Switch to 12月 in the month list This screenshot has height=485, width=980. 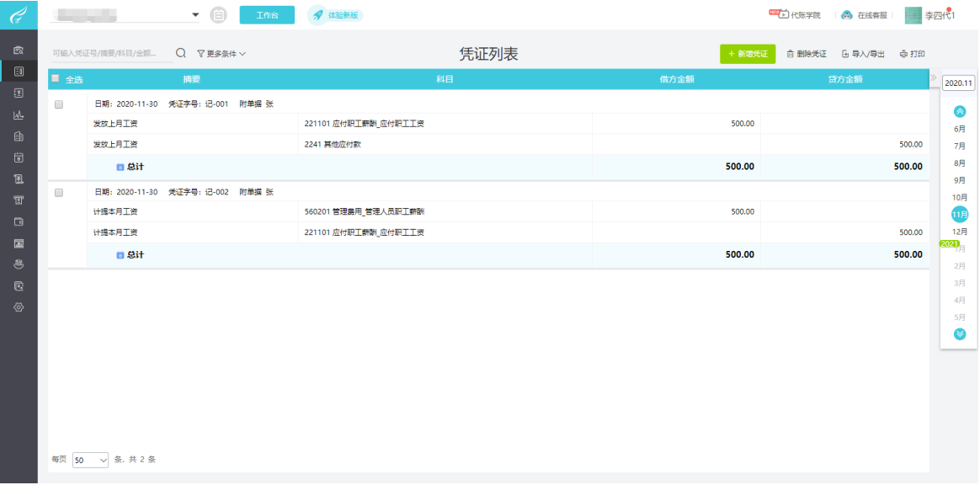[x=960, y=232]
